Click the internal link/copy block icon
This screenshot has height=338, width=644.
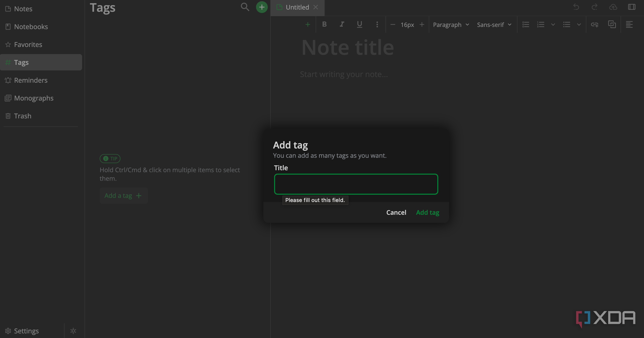point(612,24)
